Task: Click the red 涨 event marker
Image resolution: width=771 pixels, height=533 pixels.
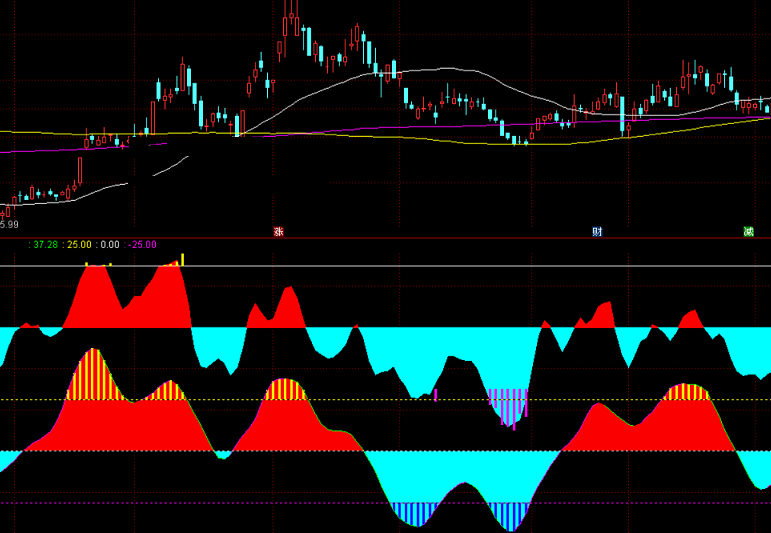Action: tap(279, 232)
